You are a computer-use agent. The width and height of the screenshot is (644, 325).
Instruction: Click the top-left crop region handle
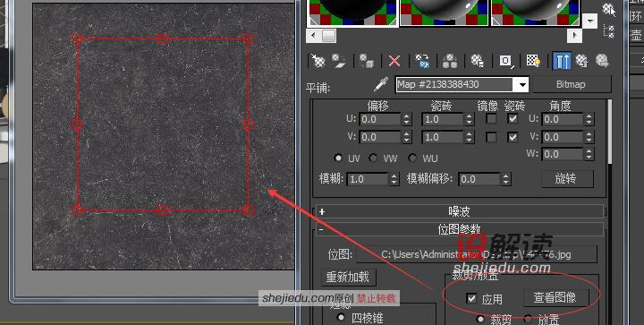(76, 38)
